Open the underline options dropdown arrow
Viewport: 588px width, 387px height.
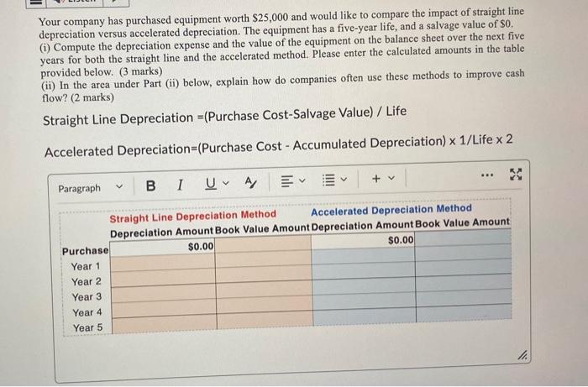[226, 183]
